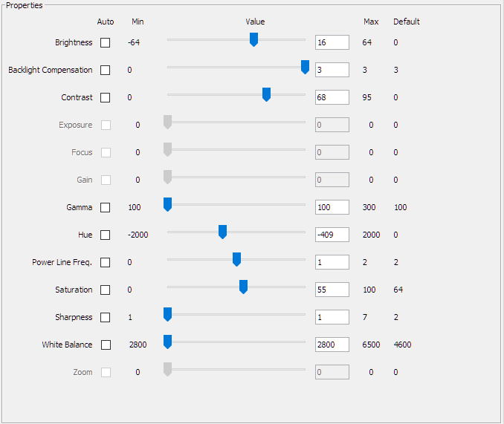Select the White Balance value box
The width and height of the screenshot is (504, 424).
click(x=332, y=345)
